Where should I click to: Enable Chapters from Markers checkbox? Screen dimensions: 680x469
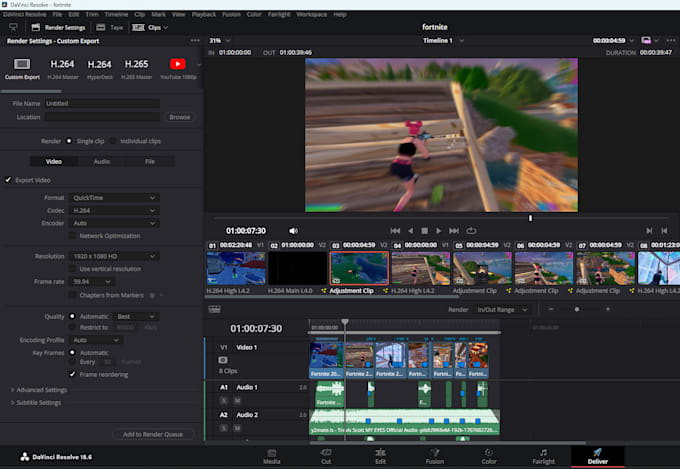(72, 295)
